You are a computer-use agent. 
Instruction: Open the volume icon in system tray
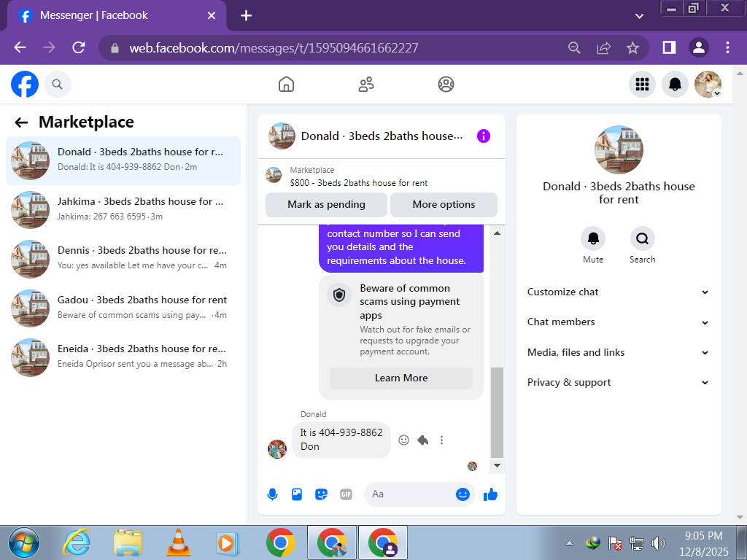coord(659,542)
